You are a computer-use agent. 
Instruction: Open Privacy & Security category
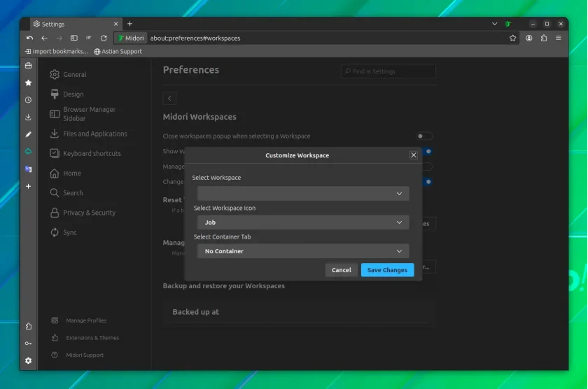[x=83, y=213]
